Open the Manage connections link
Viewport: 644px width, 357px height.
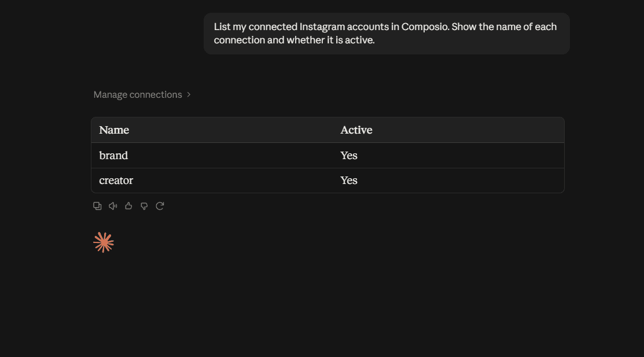[x=138, y=94]
